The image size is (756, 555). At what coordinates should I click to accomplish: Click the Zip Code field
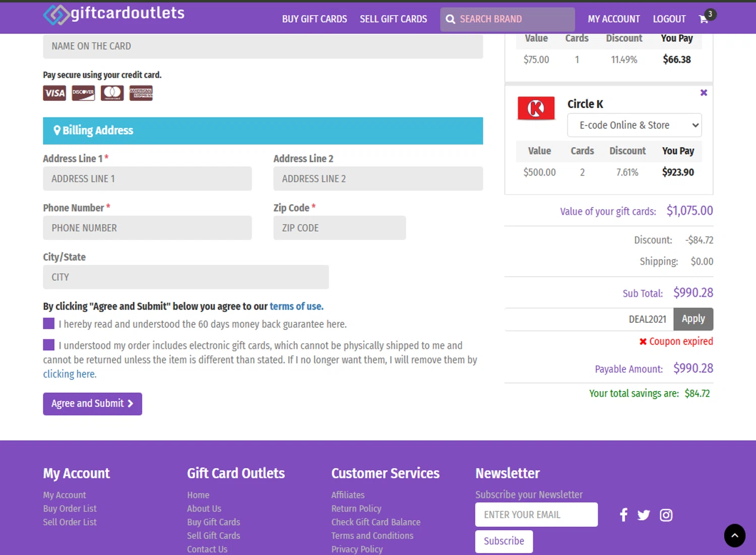pos(339,228)
